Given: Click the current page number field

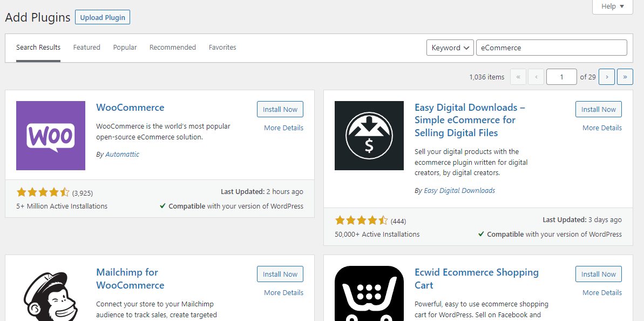Looking at the screenshot, I should 561,77.
